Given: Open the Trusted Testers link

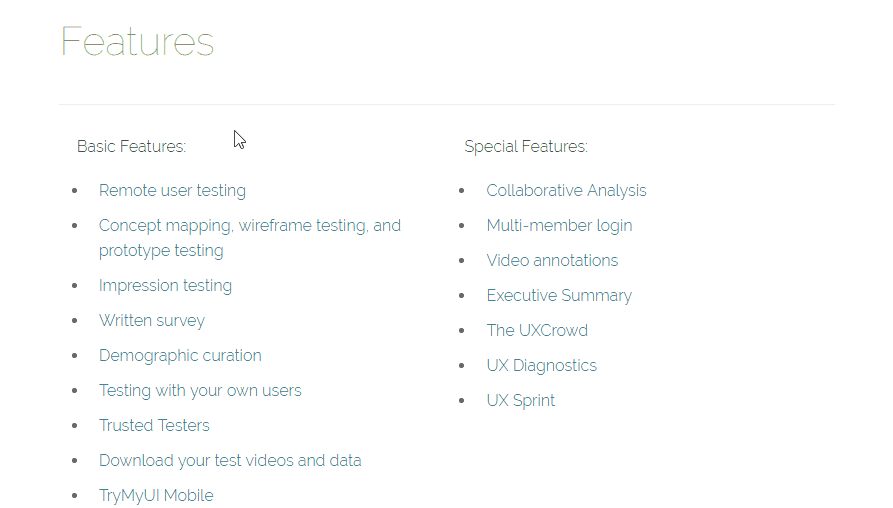Looking at the screenshot, I should (x=154, y=425).
